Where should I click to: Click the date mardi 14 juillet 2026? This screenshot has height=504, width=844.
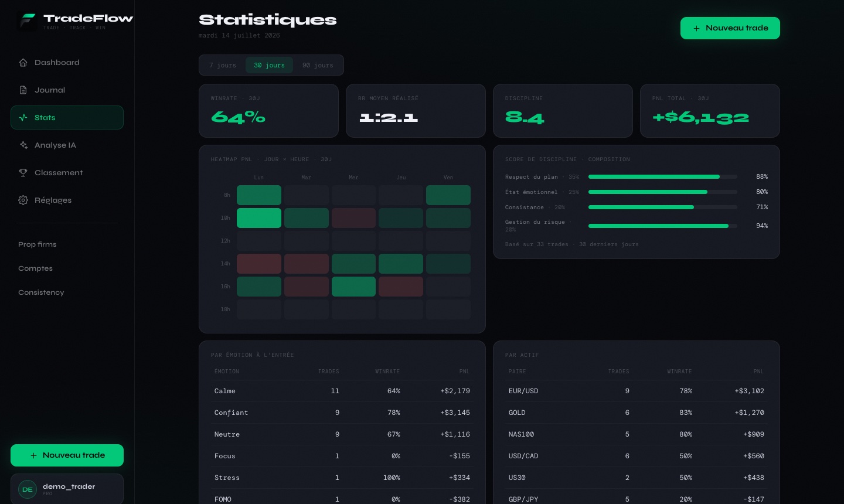[x=239, y=35]
